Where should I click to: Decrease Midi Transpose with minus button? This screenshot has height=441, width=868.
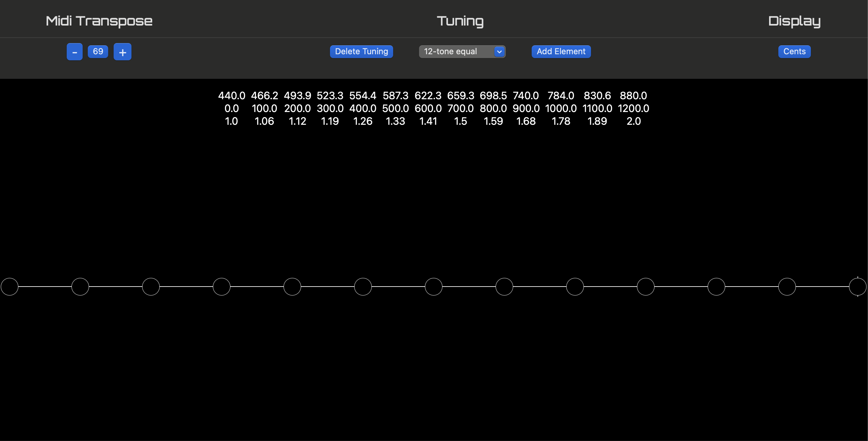click(x=74, y=52)
